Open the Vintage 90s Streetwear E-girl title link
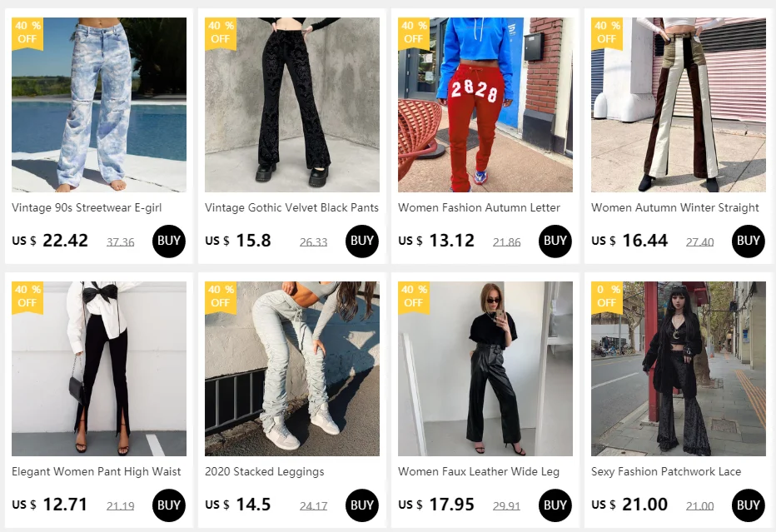 coord(87,208)
